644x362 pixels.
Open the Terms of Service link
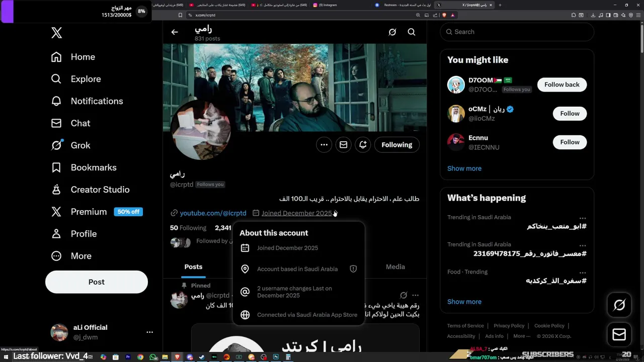point(465,326)
